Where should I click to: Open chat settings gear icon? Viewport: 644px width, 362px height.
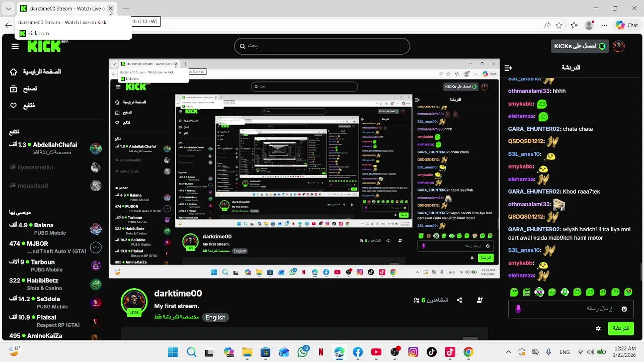point(598,328)
